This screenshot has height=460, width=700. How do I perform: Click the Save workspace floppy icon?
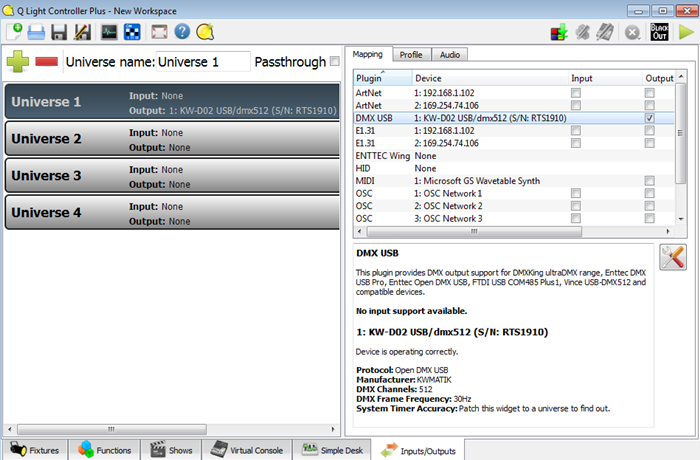pos(59,32)
